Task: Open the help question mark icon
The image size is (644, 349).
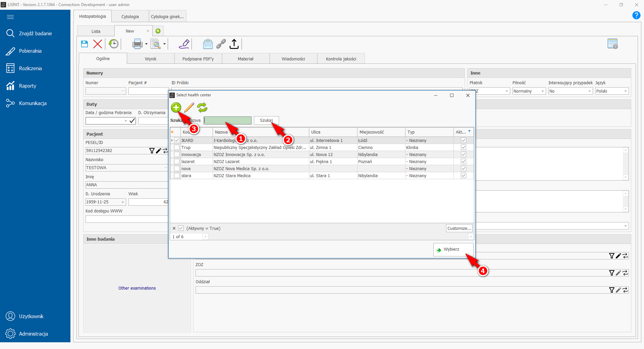Action: click(x=636, y=15)
